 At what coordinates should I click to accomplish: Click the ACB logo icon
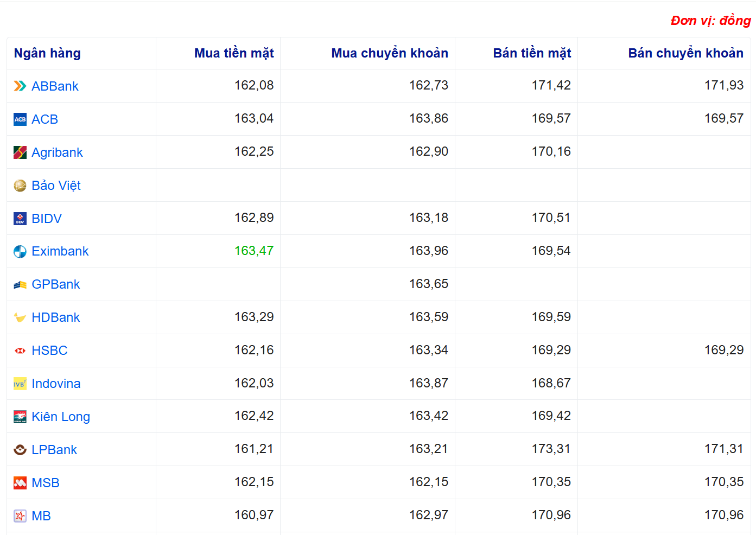pos(20,119)
